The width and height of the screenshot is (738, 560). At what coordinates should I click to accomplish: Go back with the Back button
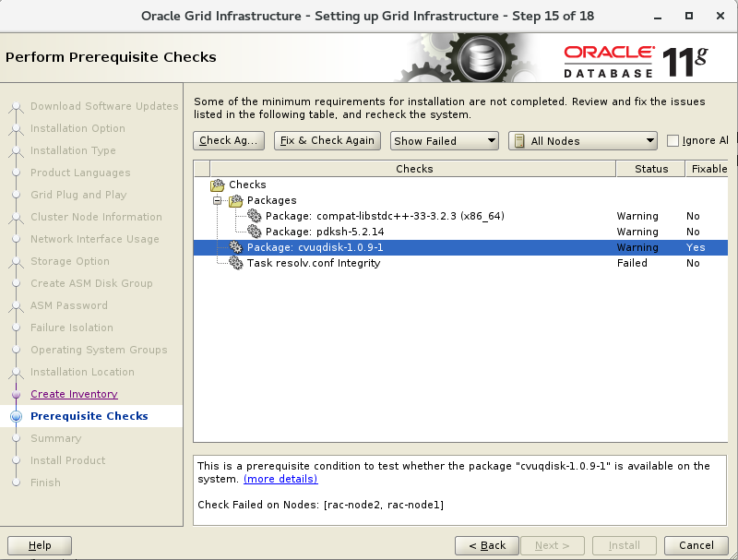[x=487, y=545]
